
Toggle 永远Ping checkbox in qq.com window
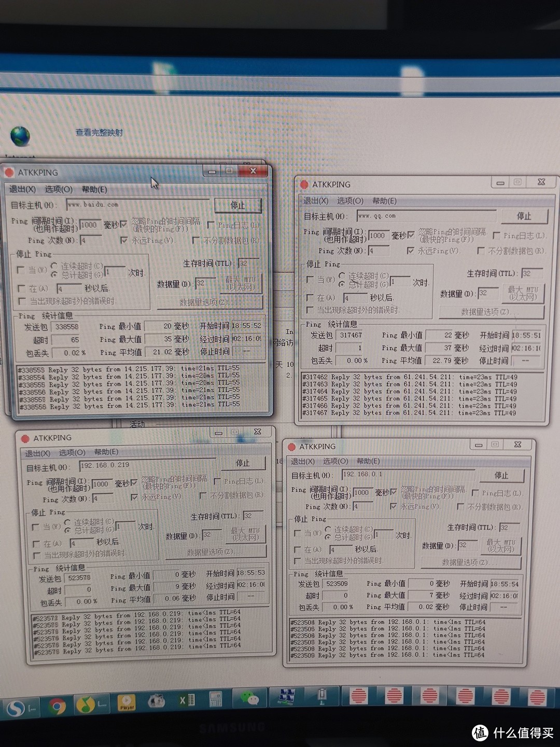point(411,251)
